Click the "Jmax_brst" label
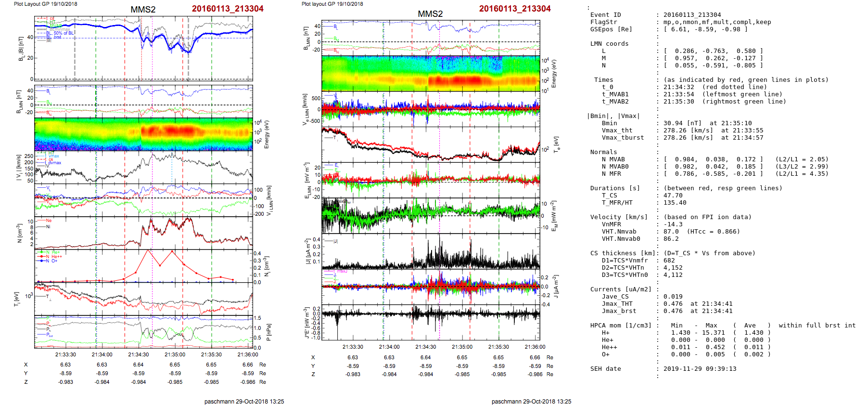Viewport: 868px width, 405px height. point(619,311)
